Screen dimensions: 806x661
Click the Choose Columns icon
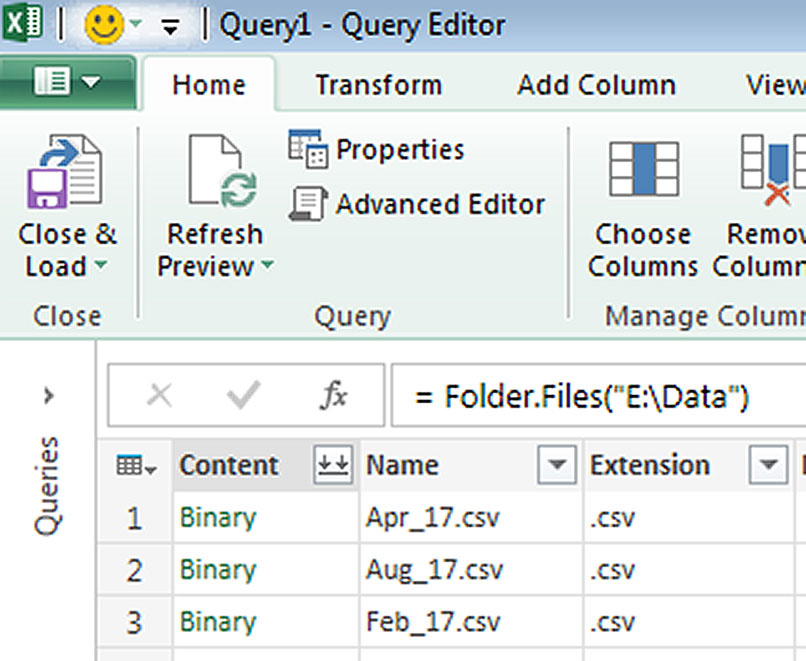pyautogui.click(x=643, y=170)
